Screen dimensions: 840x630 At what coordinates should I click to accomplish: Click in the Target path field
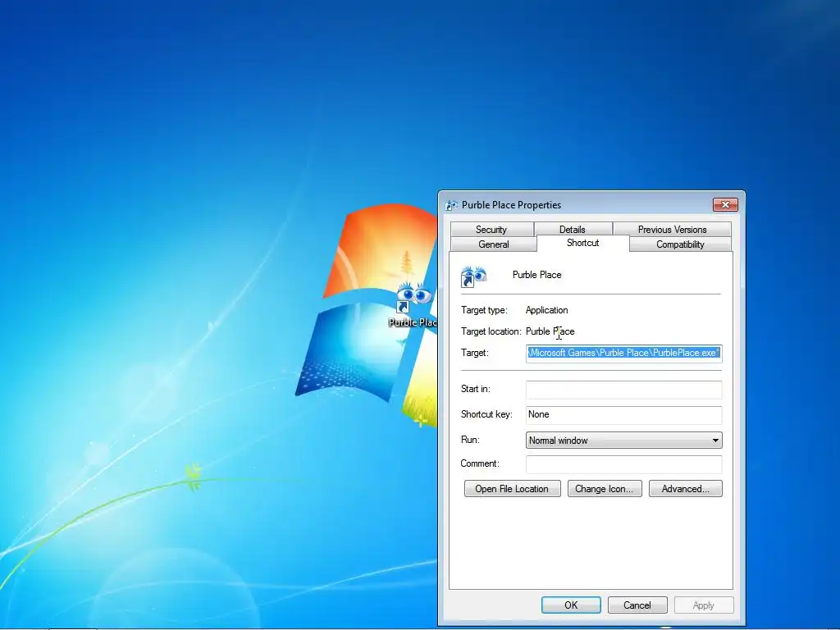pos(624,353)
